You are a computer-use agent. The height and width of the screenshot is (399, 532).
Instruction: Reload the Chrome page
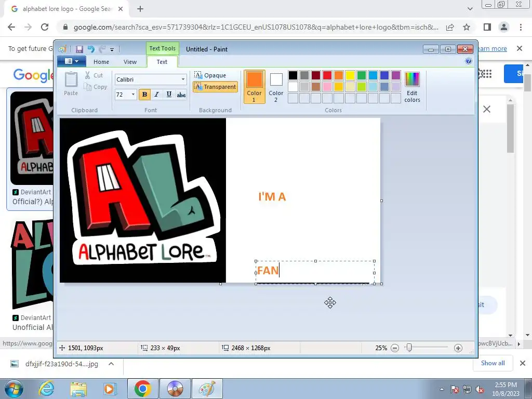pos(45,27)
